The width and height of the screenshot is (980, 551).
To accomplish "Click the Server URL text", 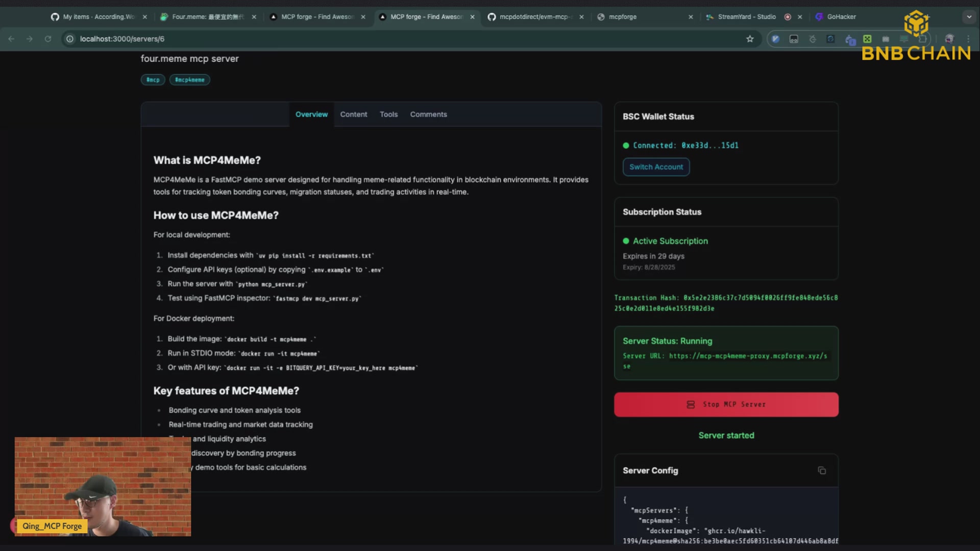I will point(725,361).
